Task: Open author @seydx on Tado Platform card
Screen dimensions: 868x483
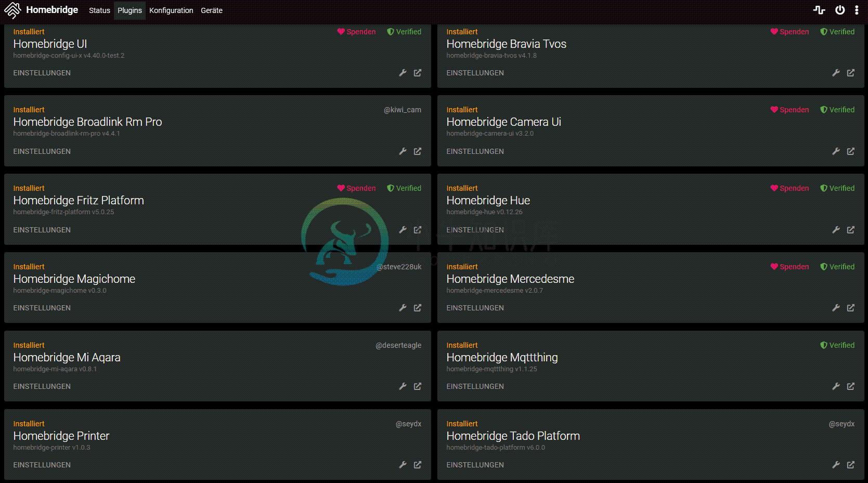Action: coord(841,424)
